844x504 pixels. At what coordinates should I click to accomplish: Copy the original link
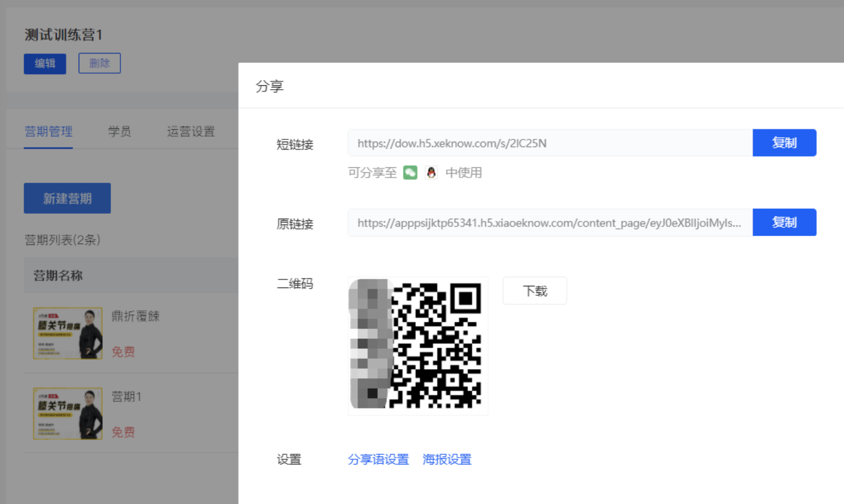point(784,222)
